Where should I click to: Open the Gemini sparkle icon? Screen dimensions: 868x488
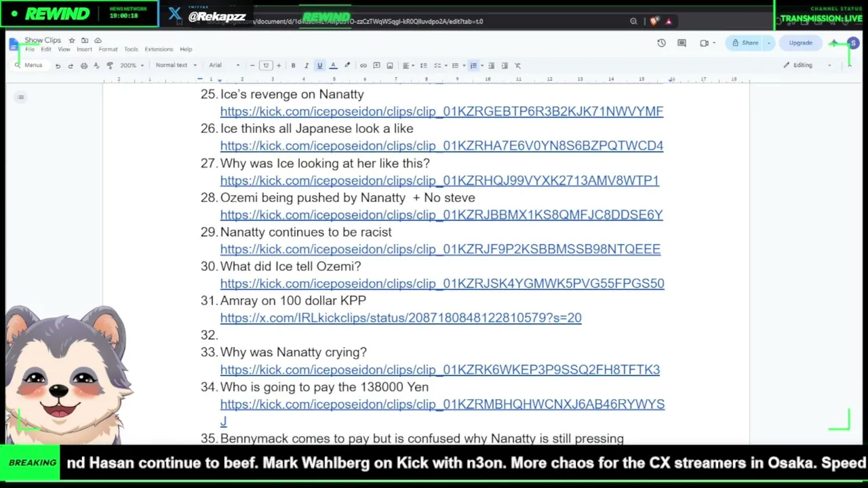[834, 43]
